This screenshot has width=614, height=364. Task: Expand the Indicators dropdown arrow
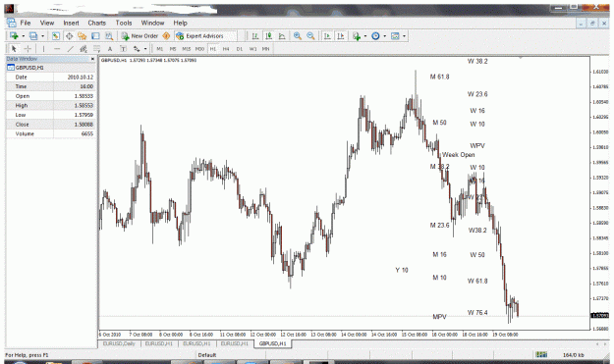[x=365, y=36]
